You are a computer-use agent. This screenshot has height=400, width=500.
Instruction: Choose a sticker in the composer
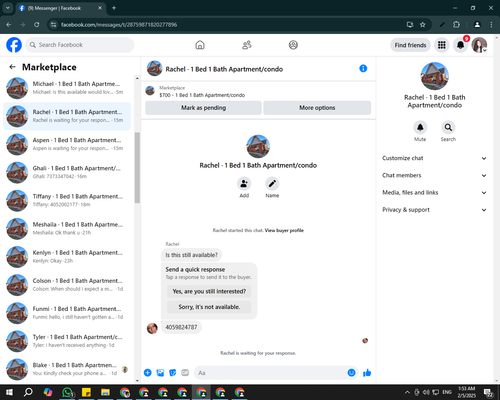pos(173,373)
